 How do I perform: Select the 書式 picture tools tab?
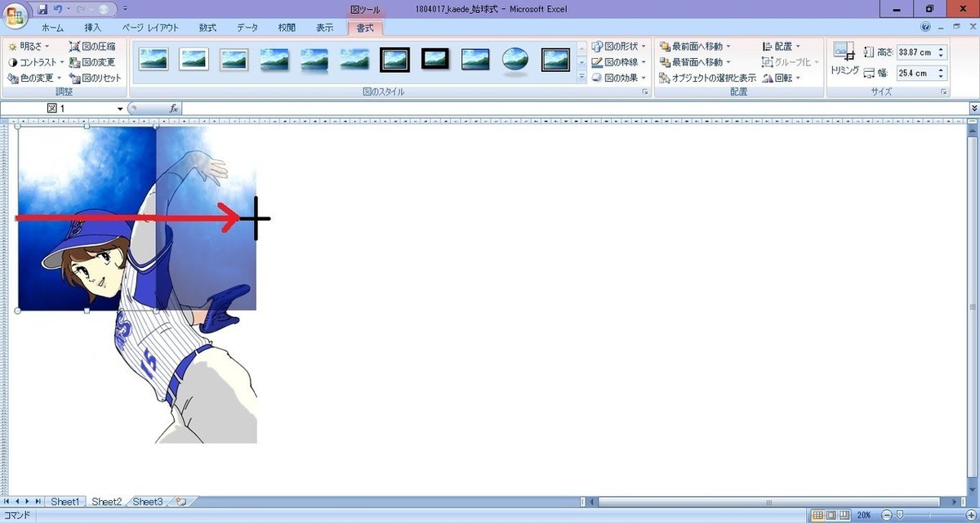point(364,28)
